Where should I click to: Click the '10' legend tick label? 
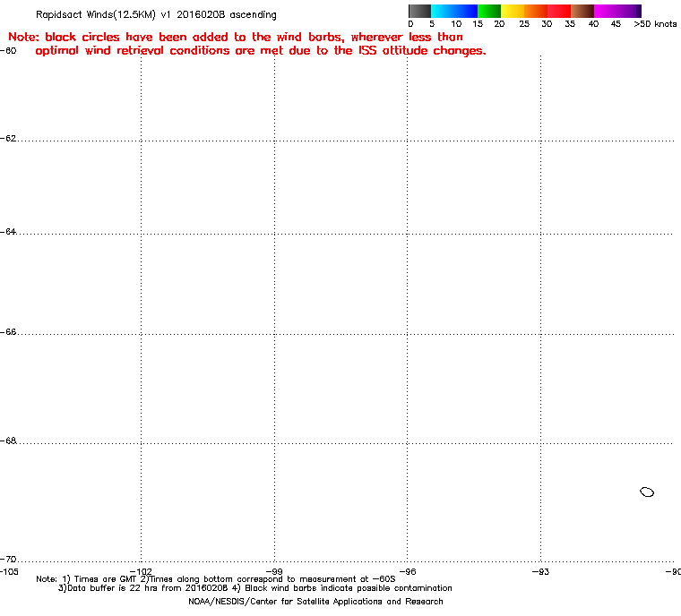(x=456, y=24)
